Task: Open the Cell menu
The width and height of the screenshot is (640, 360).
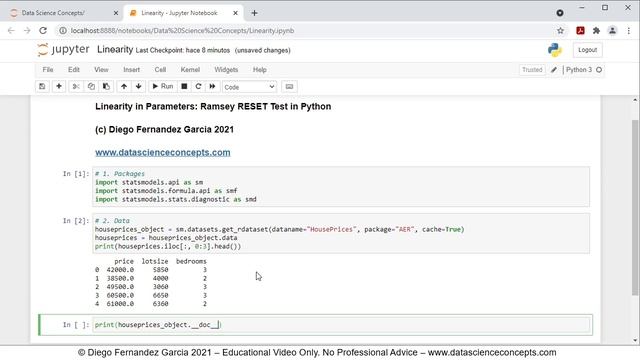Action: coord(160,70)
